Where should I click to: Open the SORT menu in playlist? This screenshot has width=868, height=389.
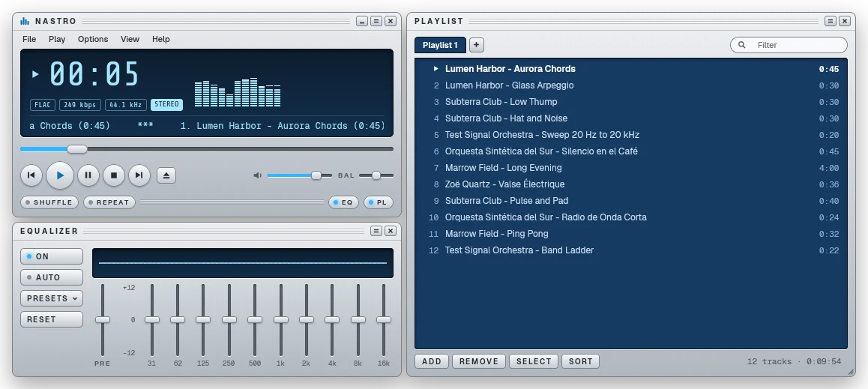tap(580, 361)
